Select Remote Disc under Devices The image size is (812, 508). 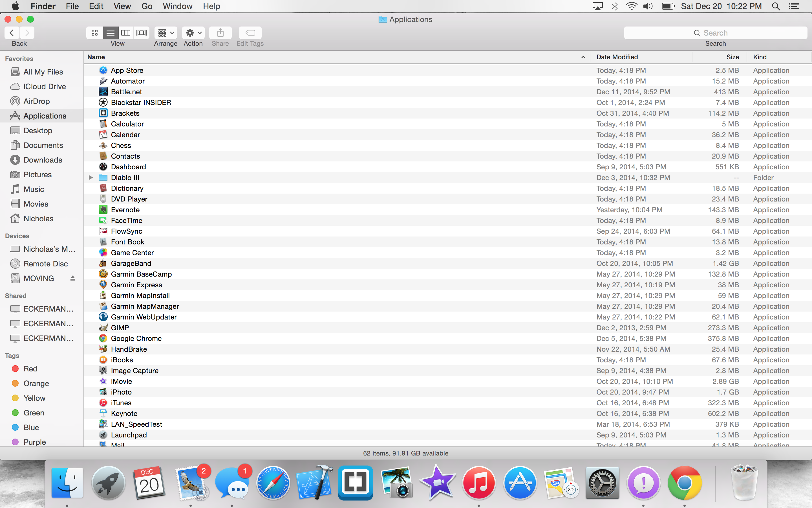(x=42, y=264)
